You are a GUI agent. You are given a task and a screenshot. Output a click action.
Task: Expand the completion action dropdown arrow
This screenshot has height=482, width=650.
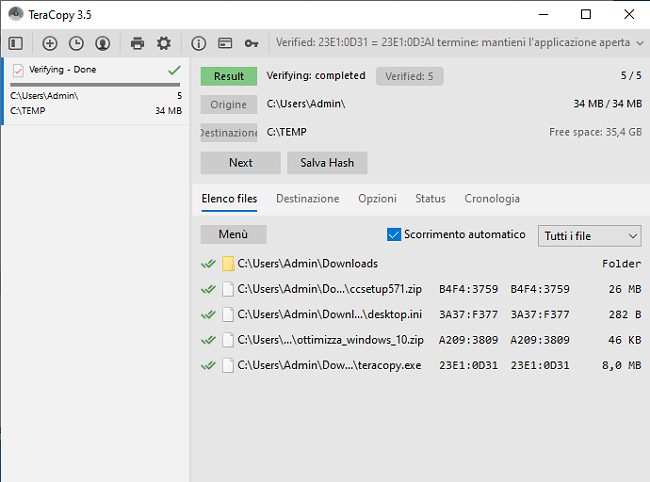pos(639,43)
